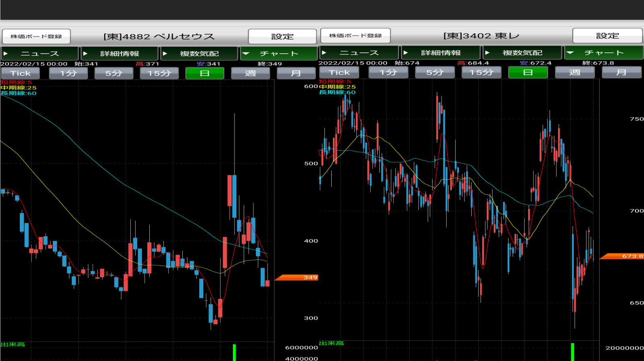The image size is (644, 361).
Task: Switch 東レ chart to 週 interval
Action: point(575,73)
